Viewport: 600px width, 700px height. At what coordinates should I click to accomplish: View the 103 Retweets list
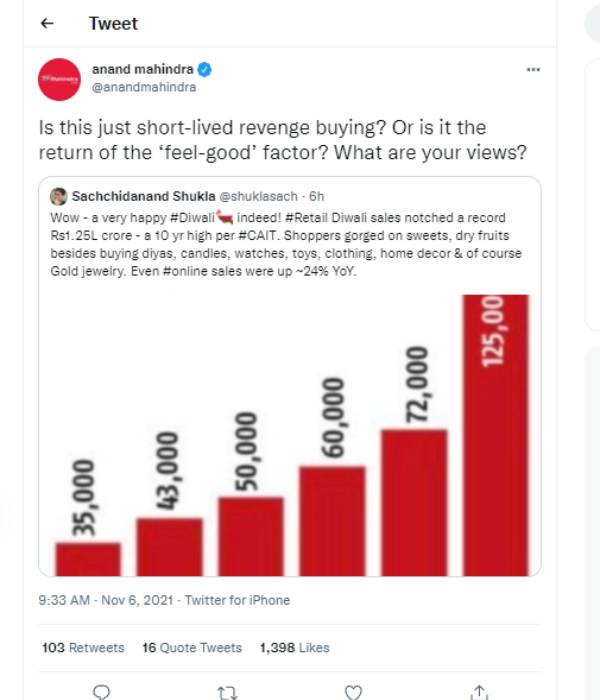pos(83,648)
